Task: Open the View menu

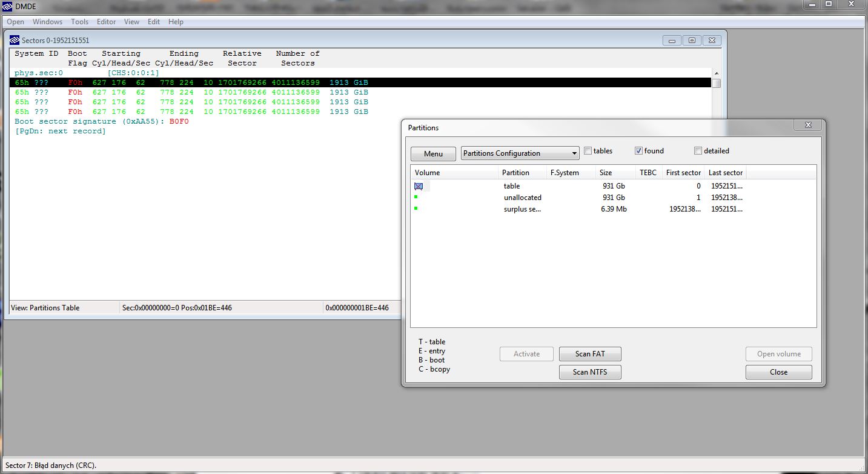Action: pos(131,22)
